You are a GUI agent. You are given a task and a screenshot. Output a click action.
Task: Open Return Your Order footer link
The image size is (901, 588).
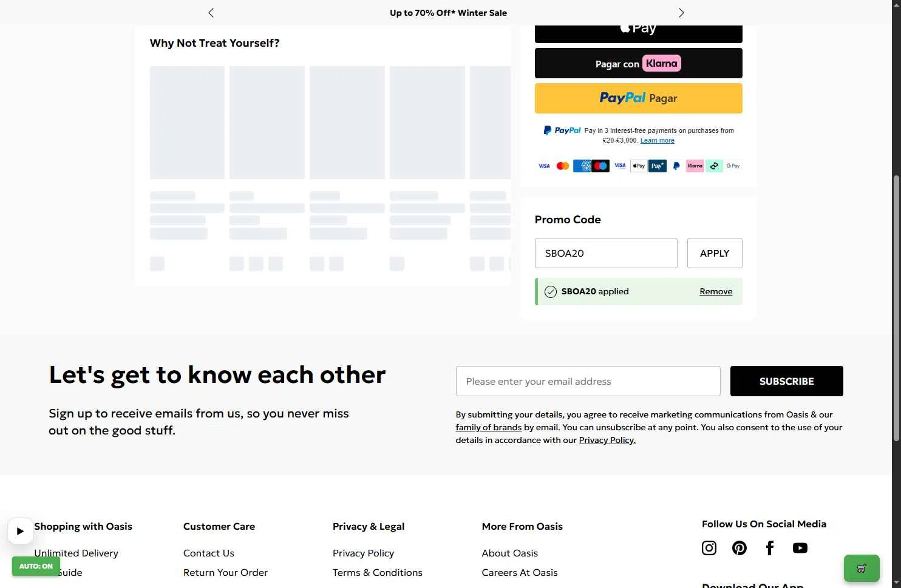(x=225, y=572)
